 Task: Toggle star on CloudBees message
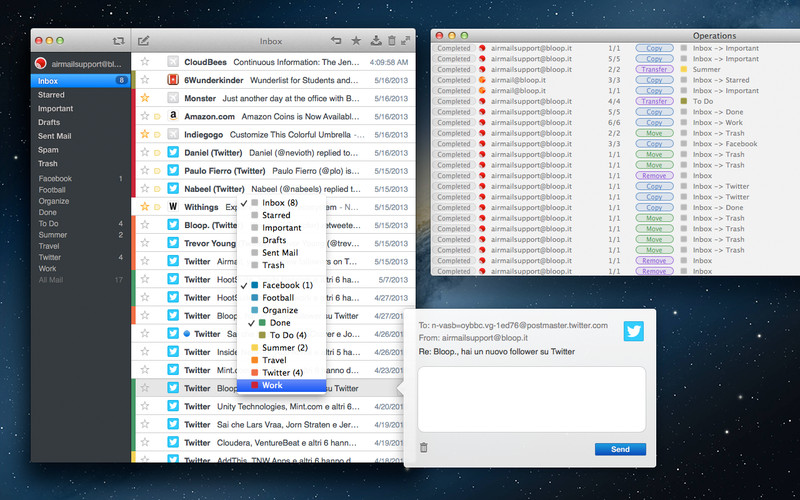pos(145,61)
